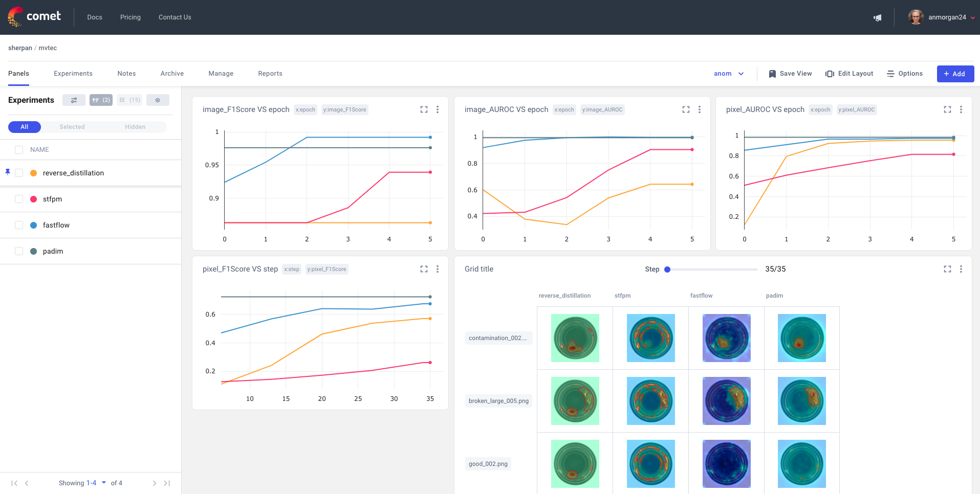Click Save View
Screen dimensions: 980x494
[x=790, y=74]
